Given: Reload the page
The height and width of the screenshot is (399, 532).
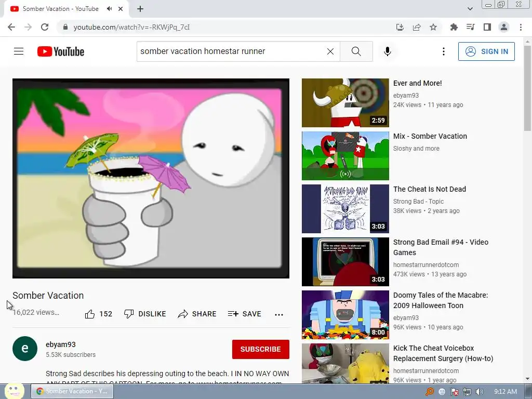Looking at the screenshot, I should [45, 27].
